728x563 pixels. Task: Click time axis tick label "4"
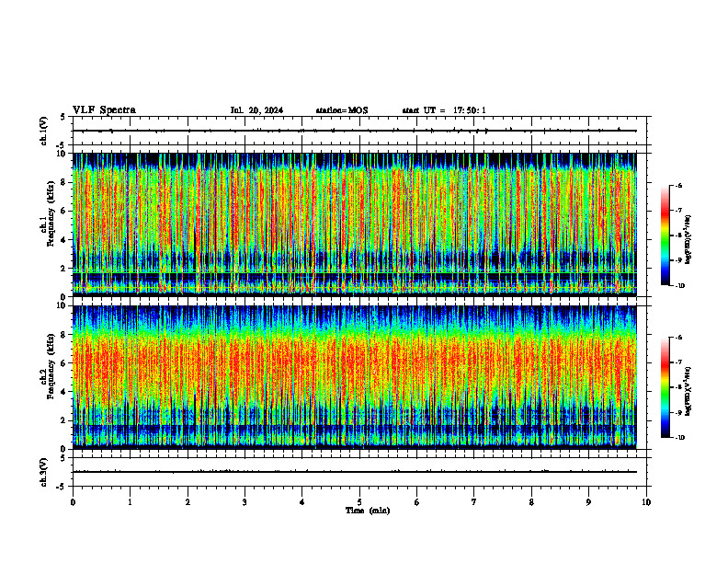[x=302, y=502]
